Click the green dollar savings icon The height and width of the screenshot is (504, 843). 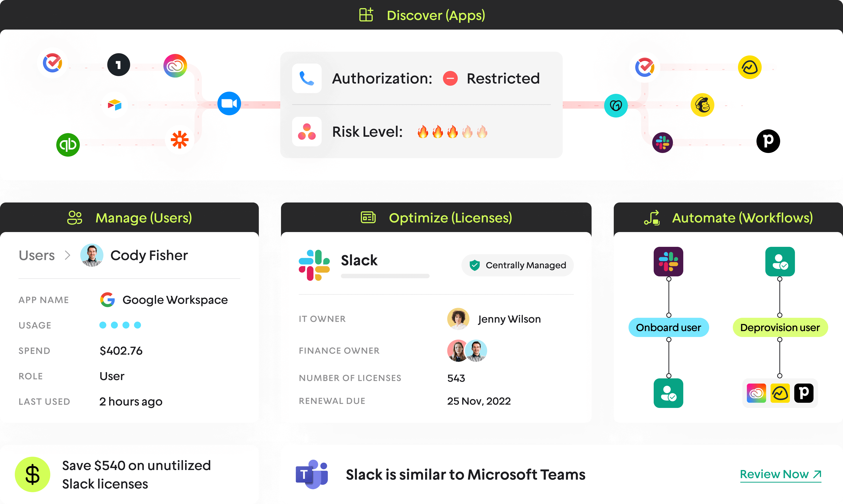coord(33,474)
